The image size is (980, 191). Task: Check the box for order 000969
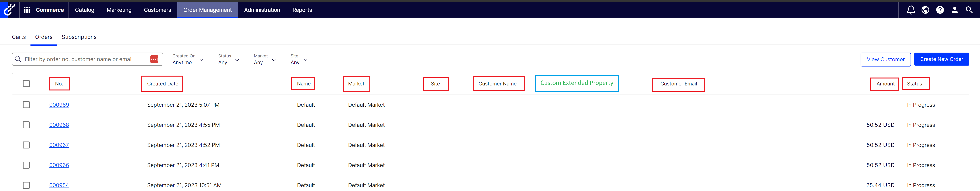point(26,105)
